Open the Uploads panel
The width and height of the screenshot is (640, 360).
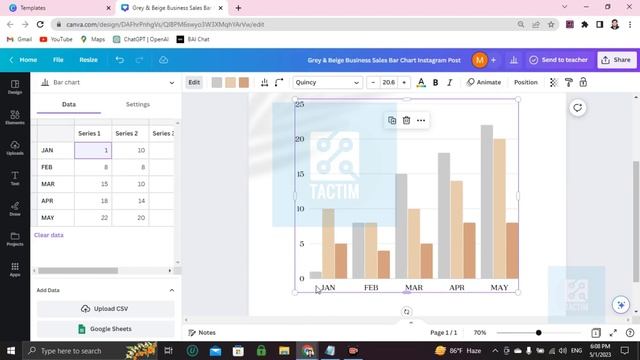point(15,148)
